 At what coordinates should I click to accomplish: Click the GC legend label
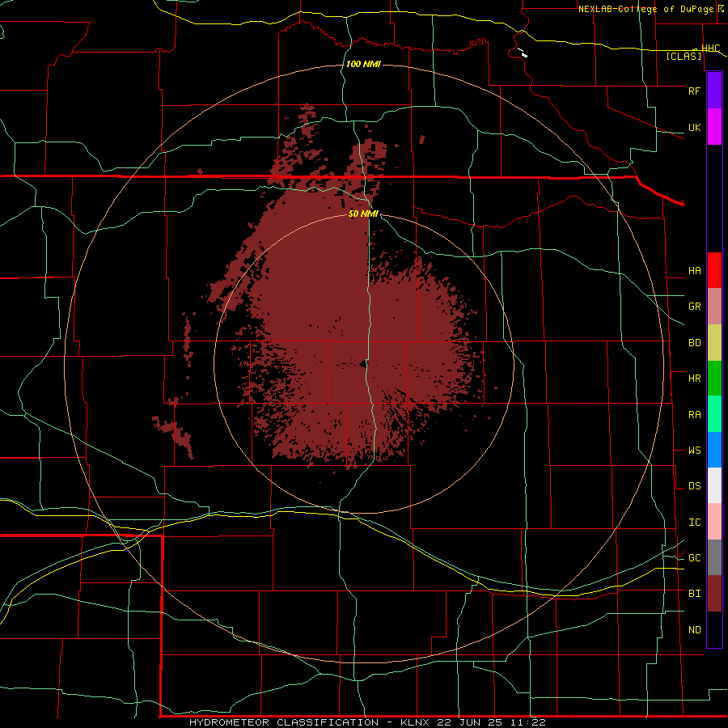(x=694, y=558)
